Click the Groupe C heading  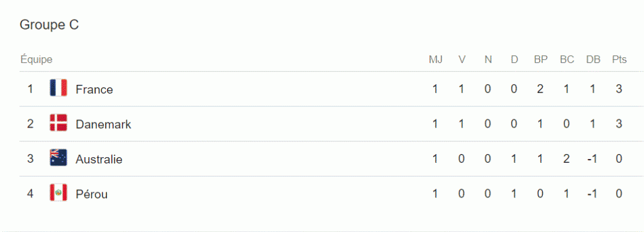[x=49, y=25]
